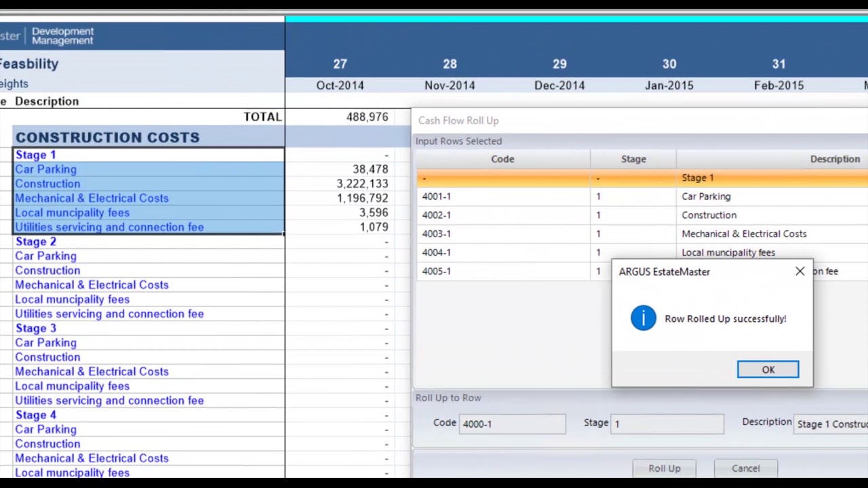Image resolution: width=868 pixels, height=488 pixels.
Task: Click the Local muncipality fees value 3,596
Action: pyautogui.click(x=374, y=213)
